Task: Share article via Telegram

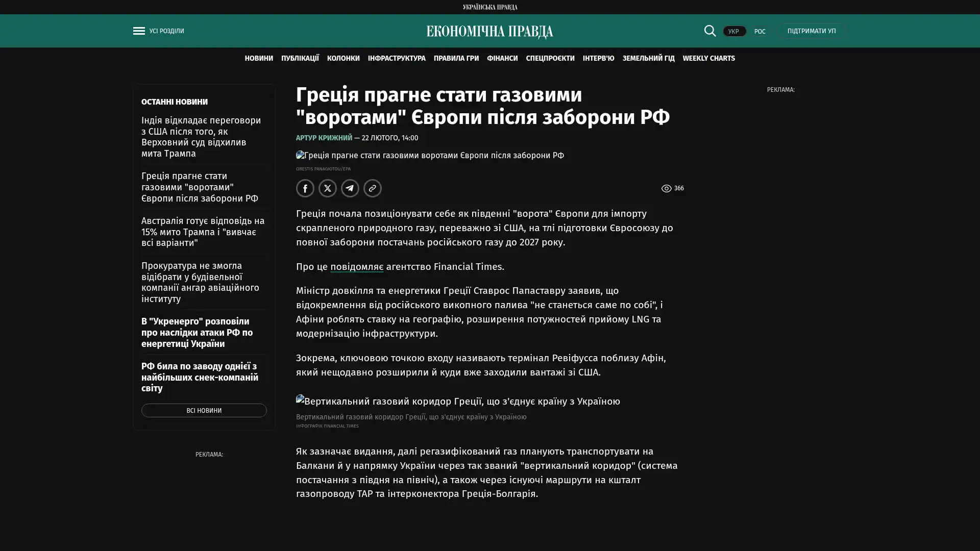Action: [x=350, y=188]
